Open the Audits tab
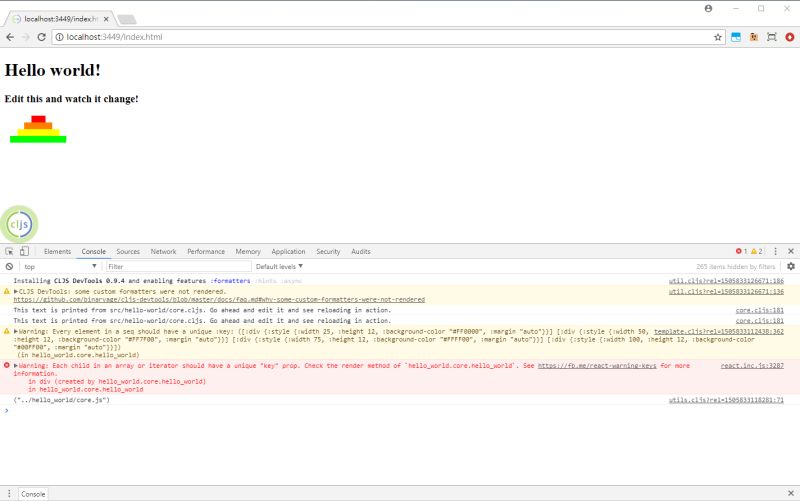This screenshot has width=800, height=501. (361, 252)
